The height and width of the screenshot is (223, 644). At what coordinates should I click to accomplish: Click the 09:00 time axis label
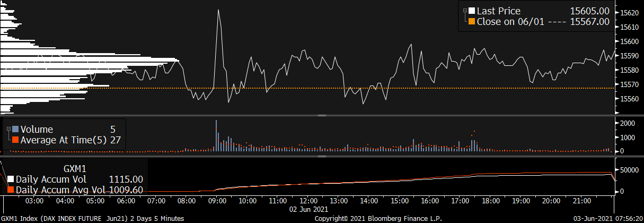(217, 201)
